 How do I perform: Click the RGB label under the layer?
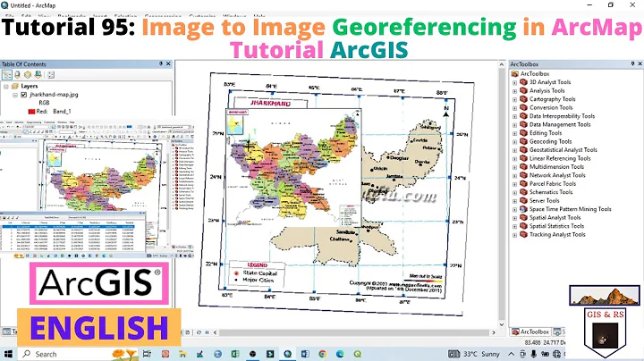44,103
